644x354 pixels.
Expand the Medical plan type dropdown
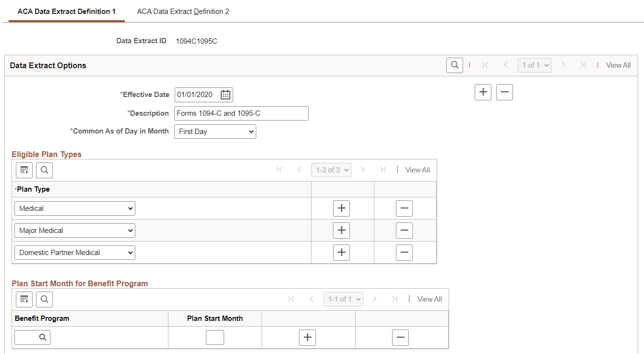coord(75,208)
